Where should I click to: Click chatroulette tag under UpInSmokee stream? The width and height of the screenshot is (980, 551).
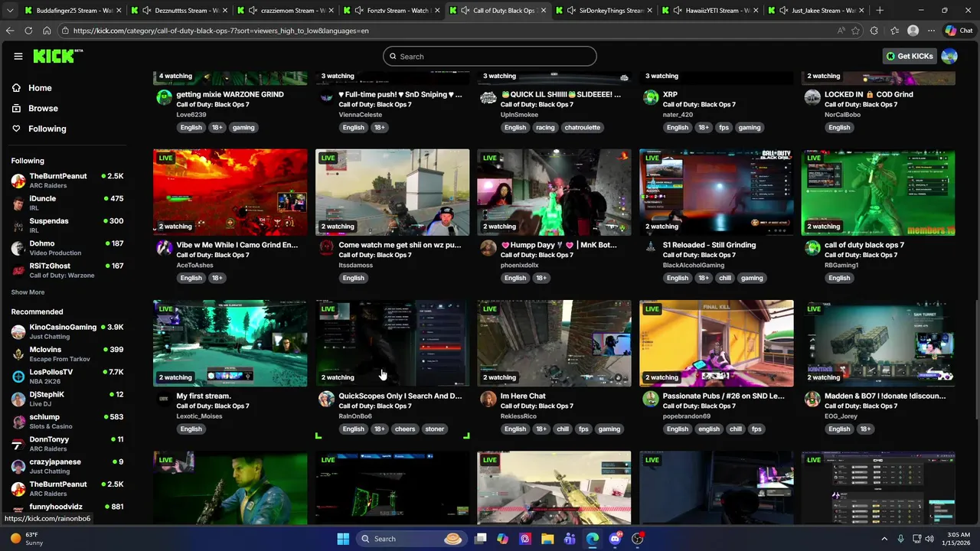point(583,128)
